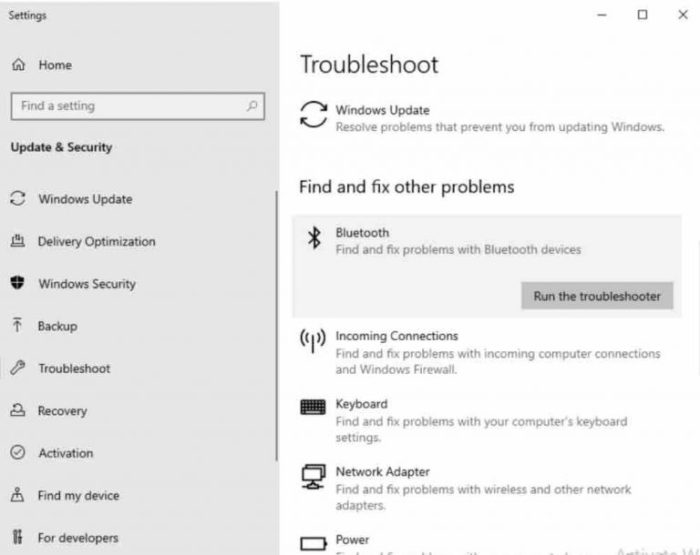Go to Delivery Optimization settings
This screenshot has width=700, height=555.
coord(96,242)
